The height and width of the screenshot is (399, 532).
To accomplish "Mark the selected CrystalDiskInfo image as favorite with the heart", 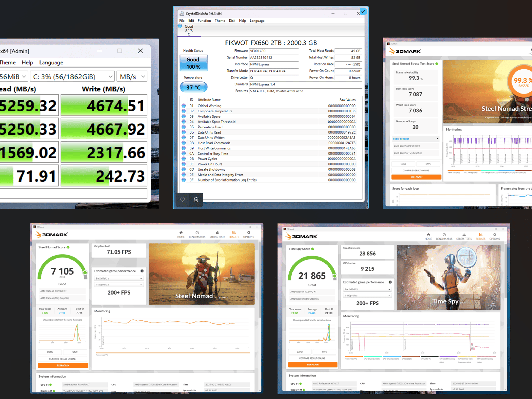I will point(182,199).
